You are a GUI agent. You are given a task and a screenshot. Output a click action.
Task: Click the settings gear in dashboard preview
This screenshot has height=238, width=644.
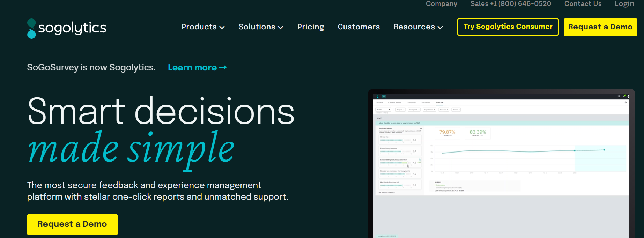point(626,102)
